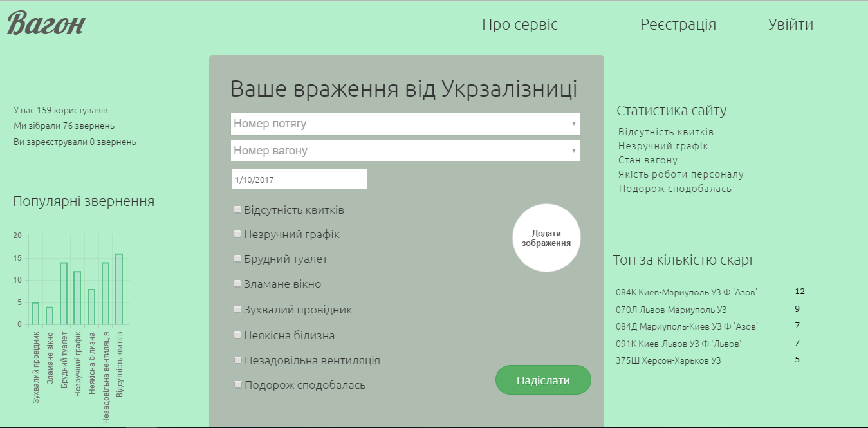This screenshot has width=868, height=428.
Task: Click the Увійти login link
Action: tap(790, 24)
